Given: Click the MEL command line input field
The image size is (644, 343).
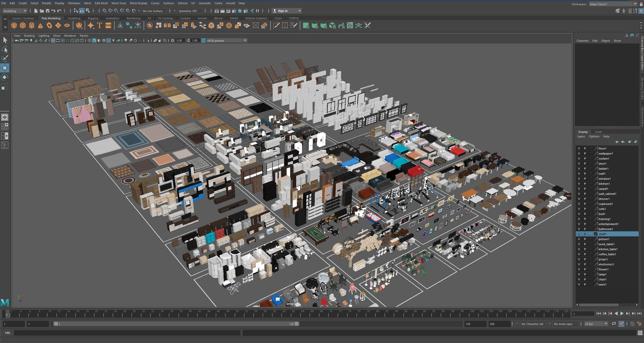Looking at the screenshot, I should pyautogui.click(x=127, y=333).
